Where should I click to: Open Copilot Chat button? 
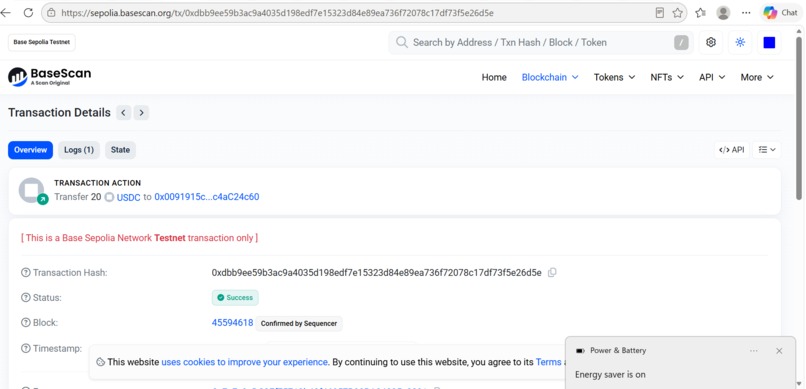click(x=780, y=13)
